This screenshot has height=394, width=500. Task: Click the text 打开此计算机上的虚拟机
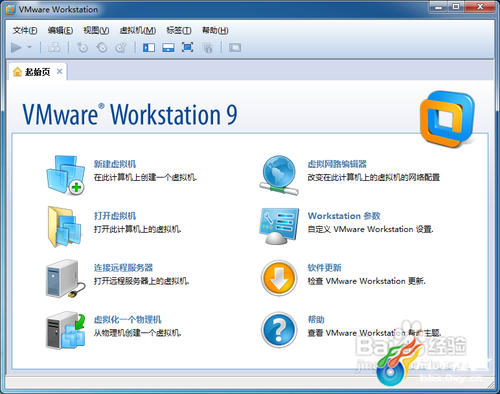point(137,229)
